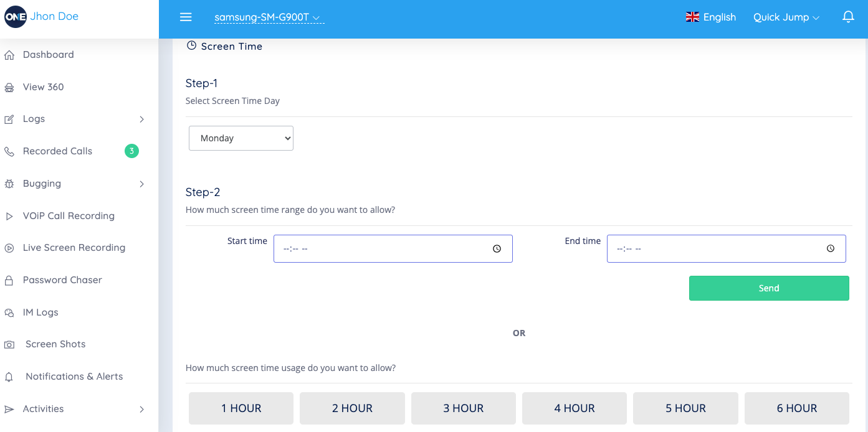Viewport: 868px width, 432px height.
Task: Open clock picker in Start time field
Action: (497, 249)
